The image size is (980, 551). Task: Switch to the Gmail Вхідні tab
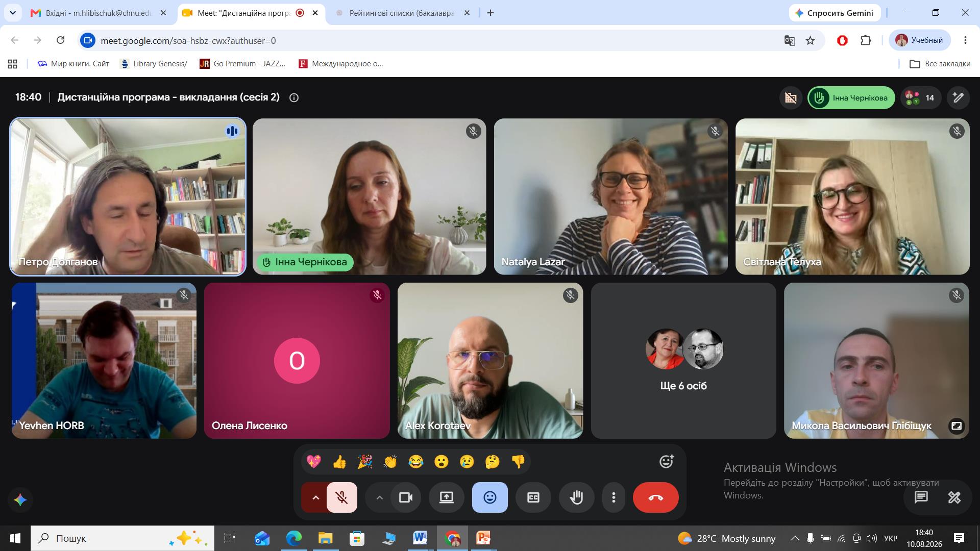coord(99,13)
